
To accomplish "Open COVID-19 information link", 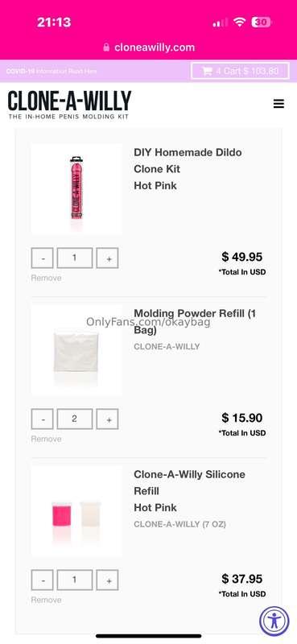I will pyautogui.click(x=52, y=71).
